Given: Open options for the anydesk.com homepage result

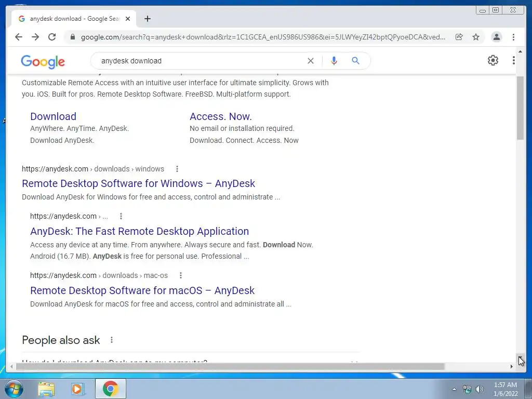Looking at the screenshot, I should 121,216.
